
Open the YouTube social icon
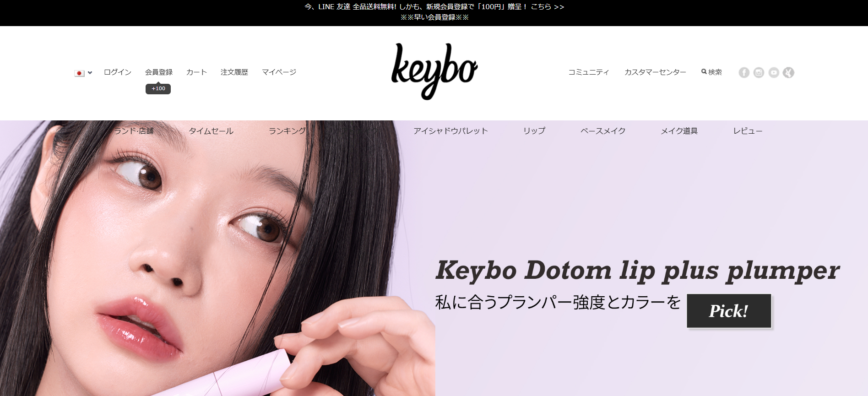coord(774,72)
